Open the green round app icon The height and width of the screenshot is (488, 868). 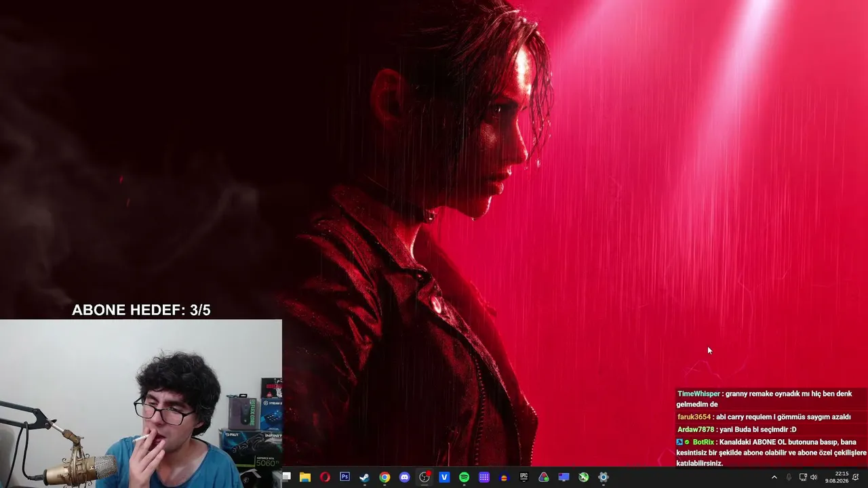pyautogui.click(x=583, y=477)
